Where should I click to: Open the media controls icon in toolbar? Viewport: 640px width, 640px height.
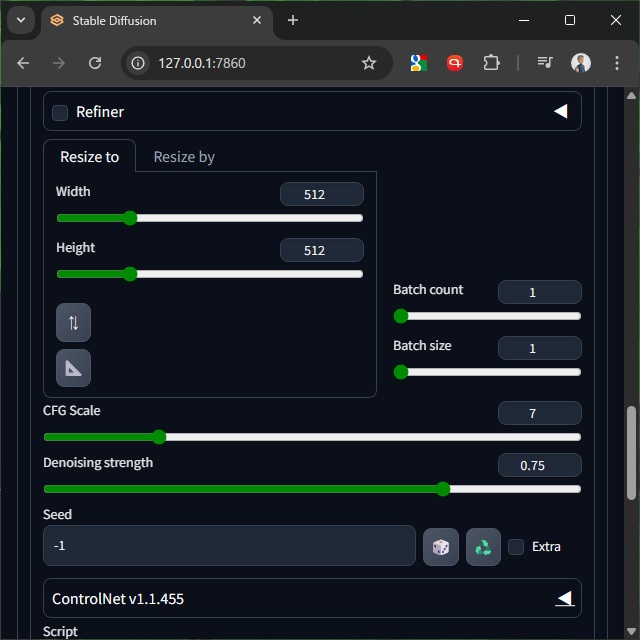[x=545, y=63]
